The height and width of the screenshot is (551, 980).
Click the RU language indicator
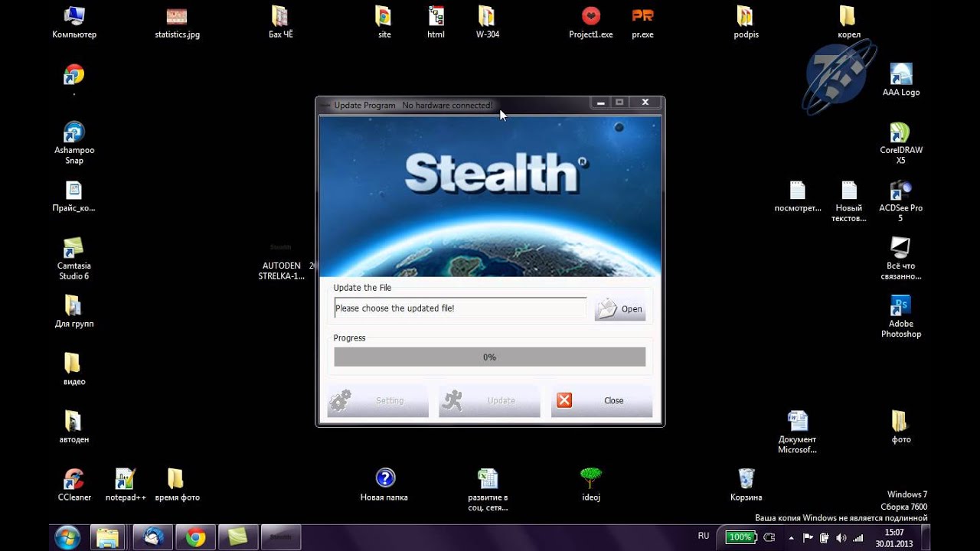point(704,536)
